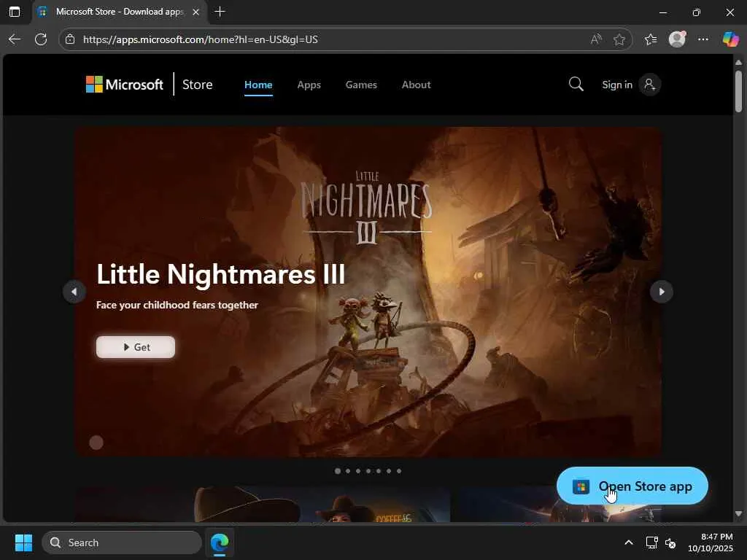Open Edge Settings and more menu

tap(703, 39)
